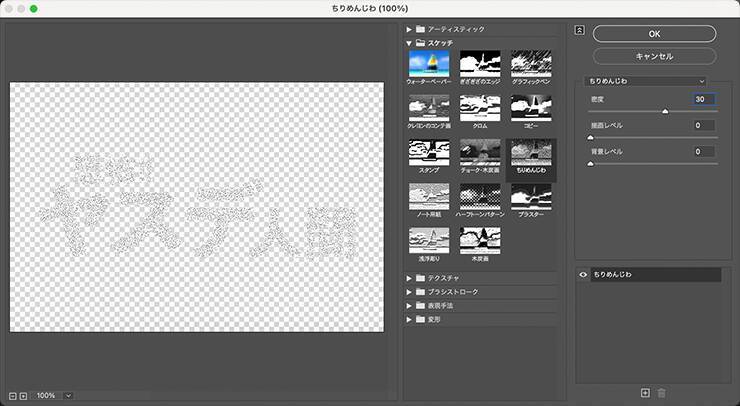Viewport: 740px width, 406px height.
Task: Toggle visibility of ちりめんじわ effect layer
Action: point(583,274)
